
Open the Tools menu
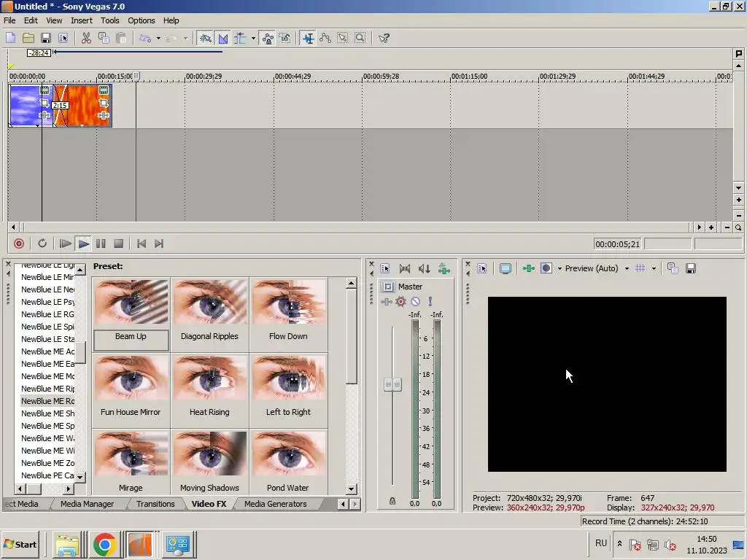(109, 20)
